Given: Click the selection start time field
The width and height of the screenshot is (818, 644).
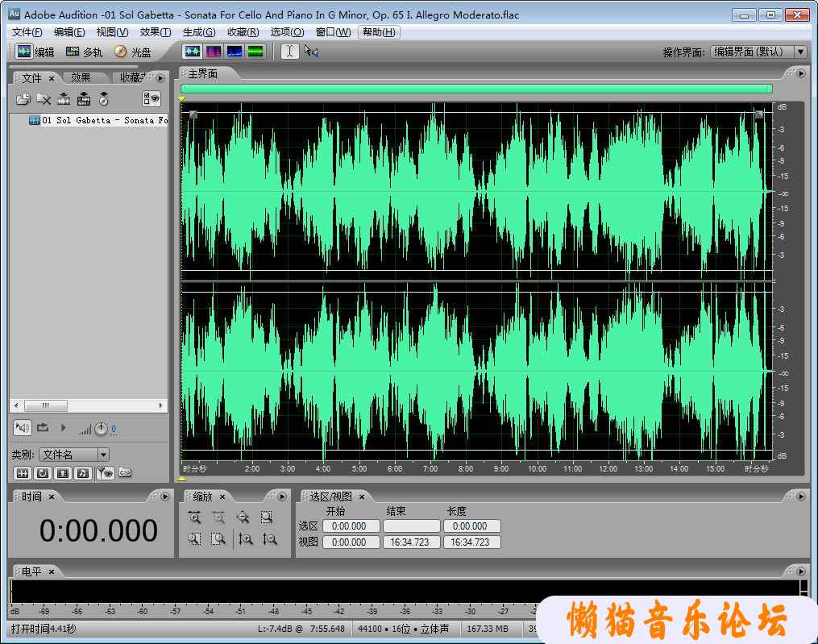Looking at the screenshot, I should point(351,526).
